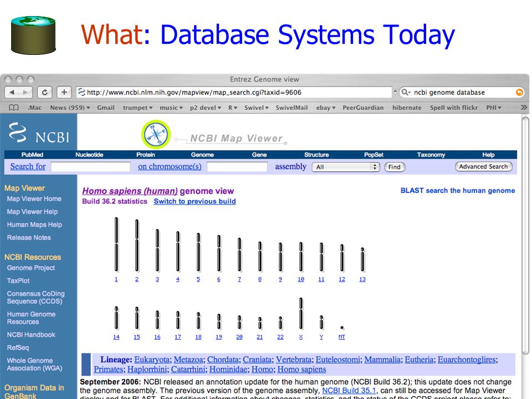
Task: Click the on chromosome(s) link
Action: pyautogui.click(x=170, y=166)
